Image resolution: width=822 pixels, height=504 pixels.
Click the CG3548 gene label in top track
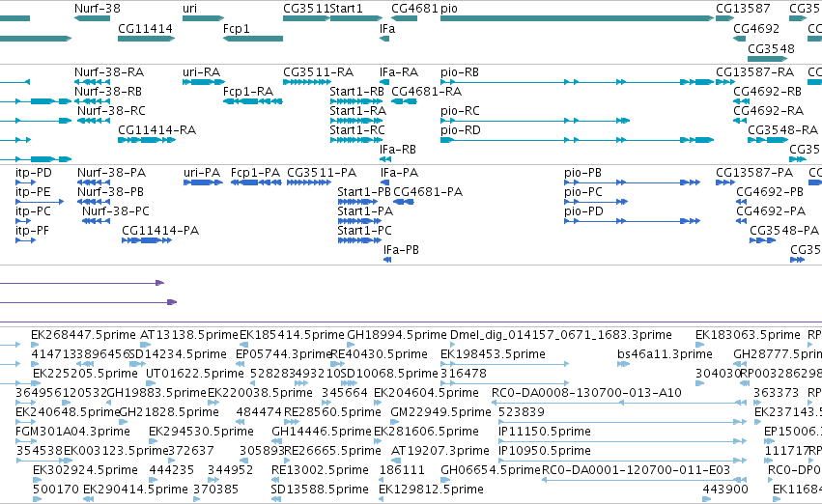coord(771,48)
